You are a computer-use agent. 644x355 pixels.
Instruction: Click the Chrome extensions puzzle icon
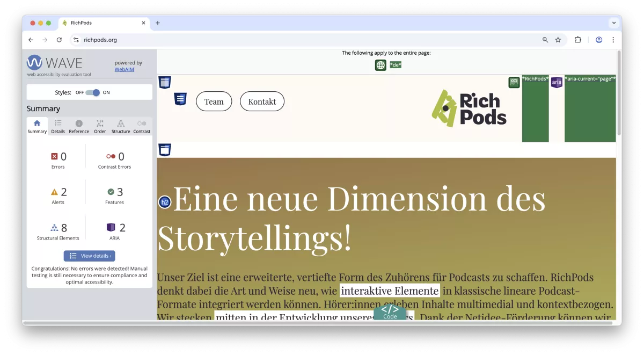point(577,40)
